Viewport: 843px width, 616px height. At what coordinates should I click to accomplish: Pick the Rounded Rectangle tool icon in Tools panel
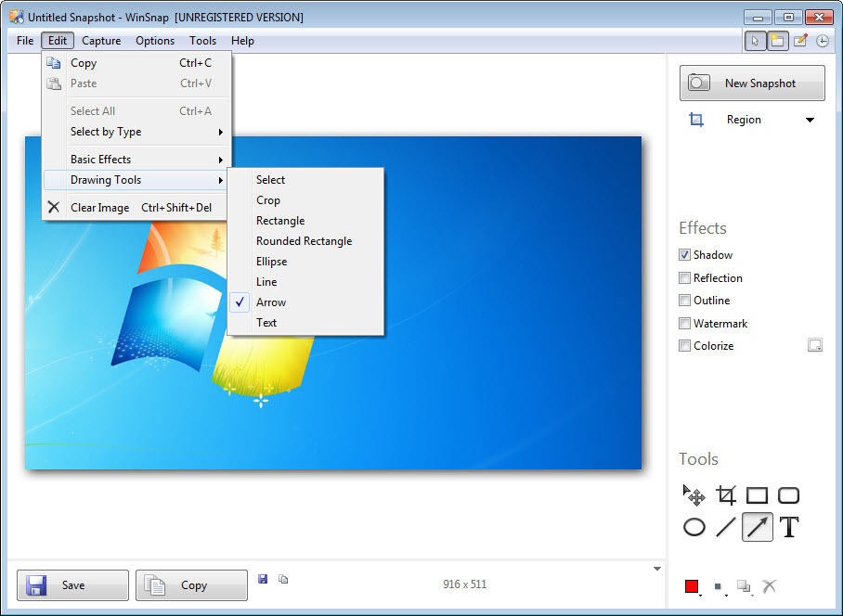click(789, 495)
